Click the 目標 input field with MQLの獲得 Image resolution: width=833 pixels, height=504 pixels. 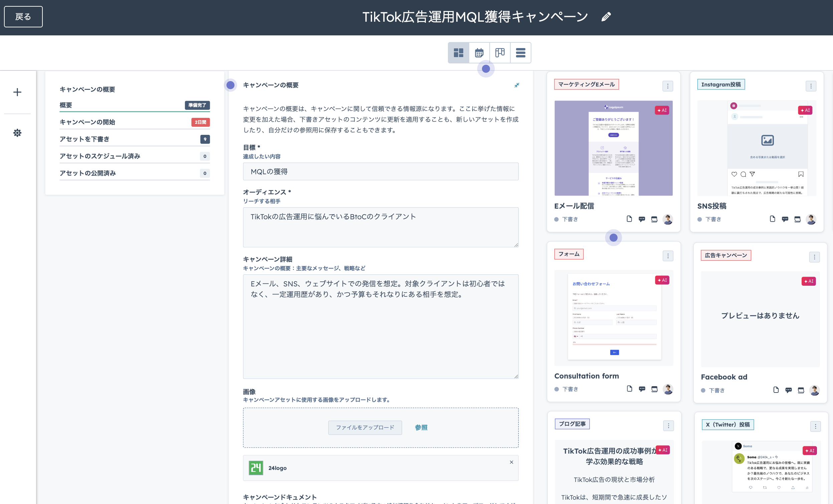coord(381,171)
